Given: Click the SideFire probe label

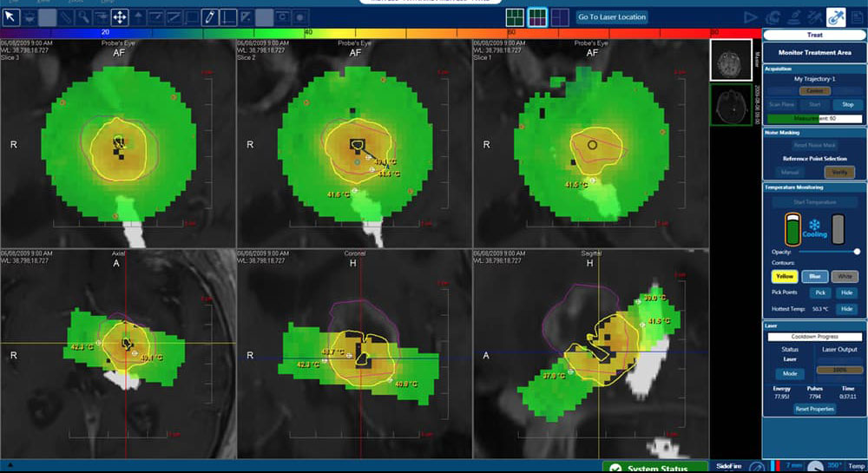Looking at the screenshot, I should click(728, 466).
